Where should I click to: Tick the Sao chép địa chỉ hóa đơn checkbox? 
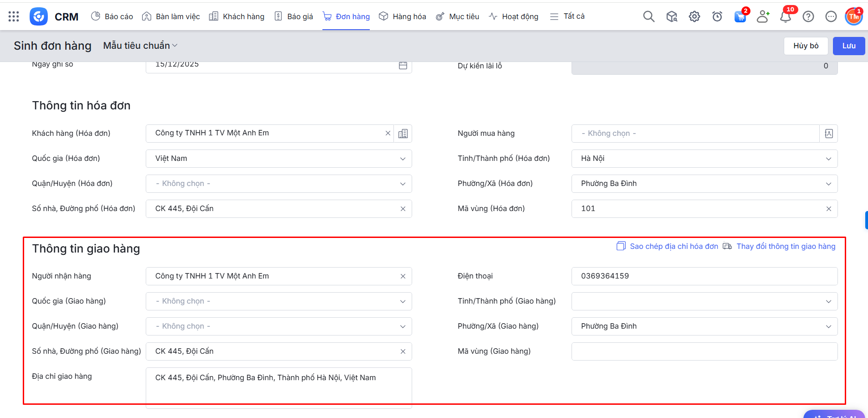click(x=621, y=246)
